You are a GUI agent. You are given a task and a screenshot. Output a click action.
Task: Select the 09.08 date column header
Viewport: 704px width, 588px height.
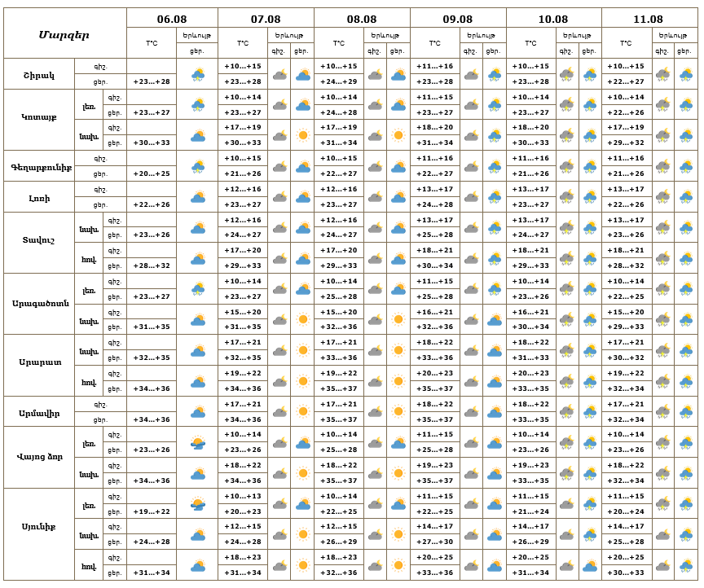[457, 19]
